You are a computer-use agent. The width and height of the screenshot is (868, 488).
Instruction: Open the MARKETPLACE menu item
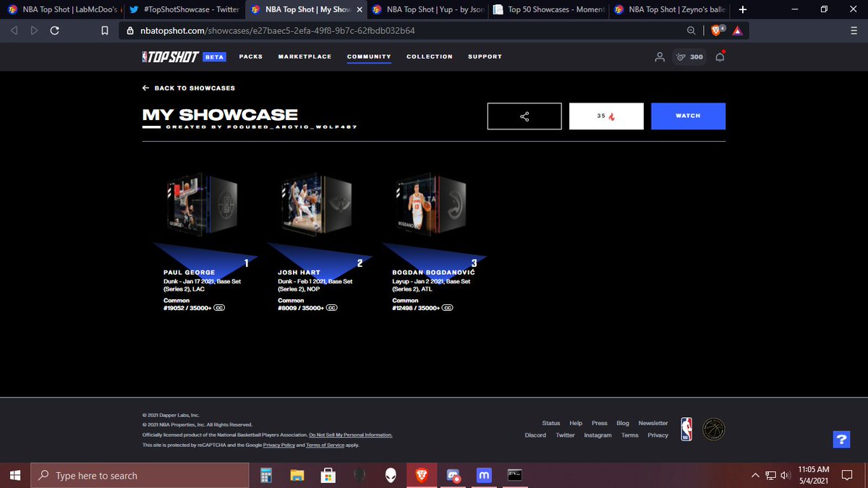[305, 56]
